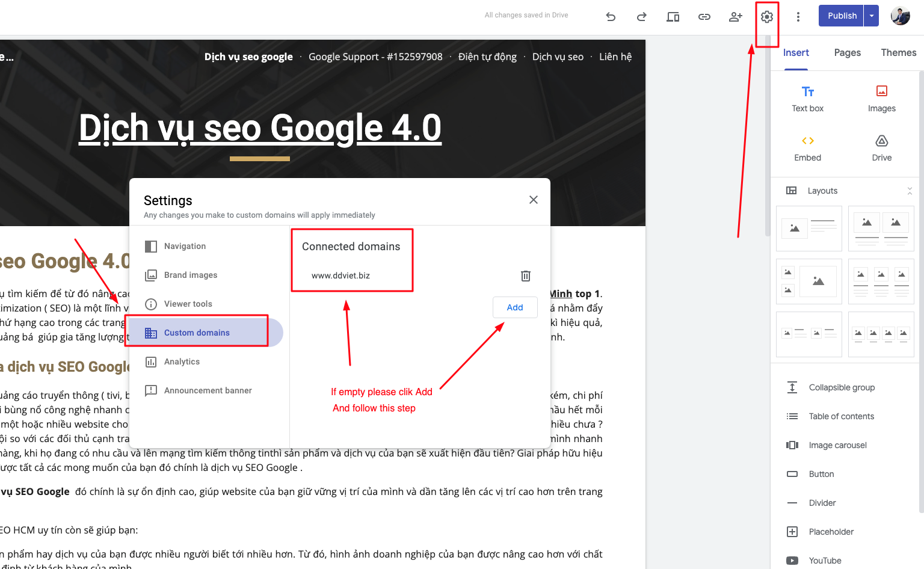Image resolution: width=924 pixels, height=569 pixels.
Task: Open the Điện tự động nav link
Action: point(487,57)
